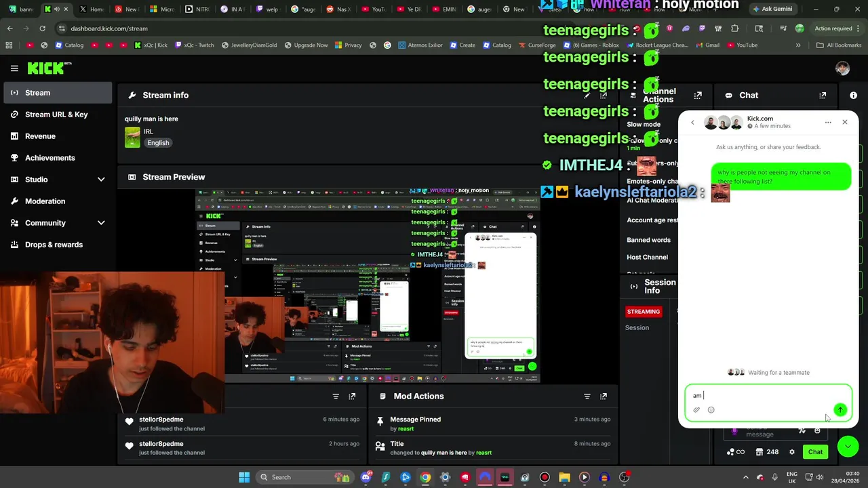Open the xQc - Twitch bookmark

click(194, 45)
